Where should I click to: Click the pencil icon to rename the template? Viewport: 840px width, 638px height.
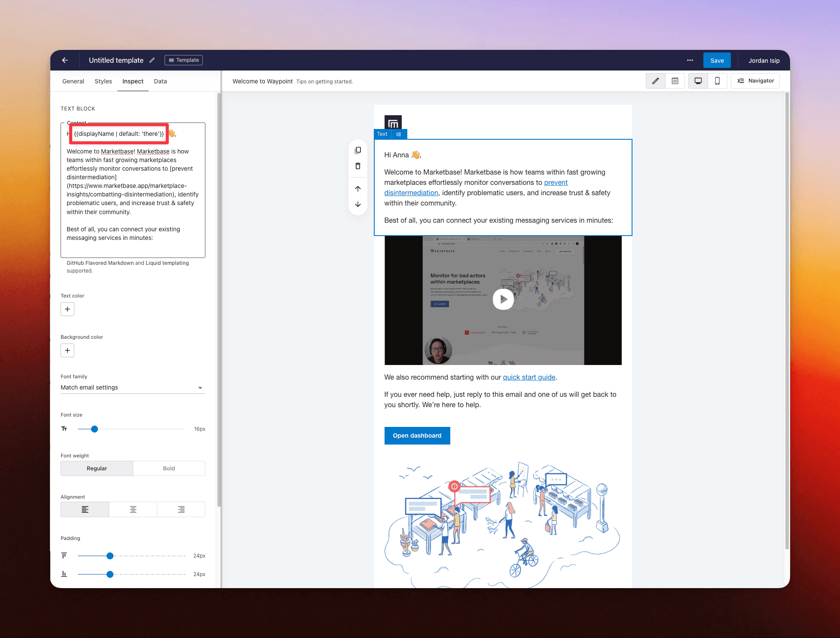point(152,60)
